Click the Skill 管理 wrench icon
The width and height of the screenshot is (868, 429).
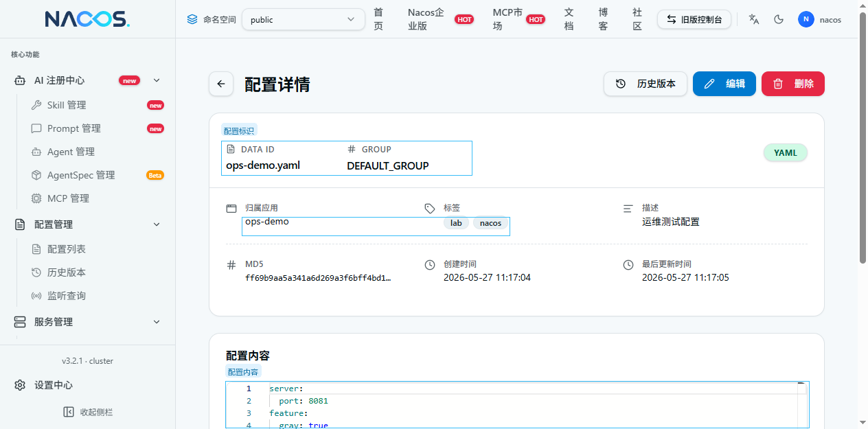pos(36,105)
